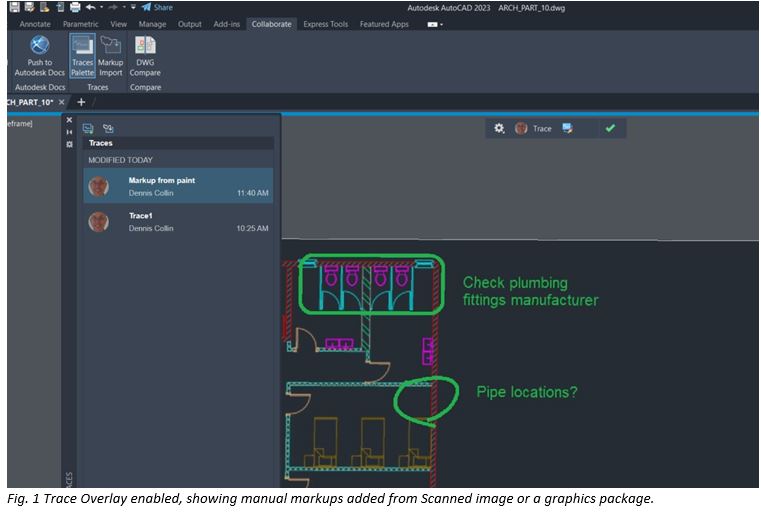Close the Traces palette with X
Image resolution: width=761 pixels, height=514 pixels.
69,120
